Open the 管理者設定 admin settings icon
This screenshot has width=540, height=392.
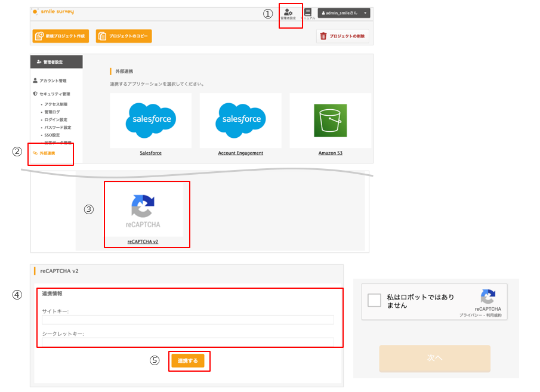[288, 14]
